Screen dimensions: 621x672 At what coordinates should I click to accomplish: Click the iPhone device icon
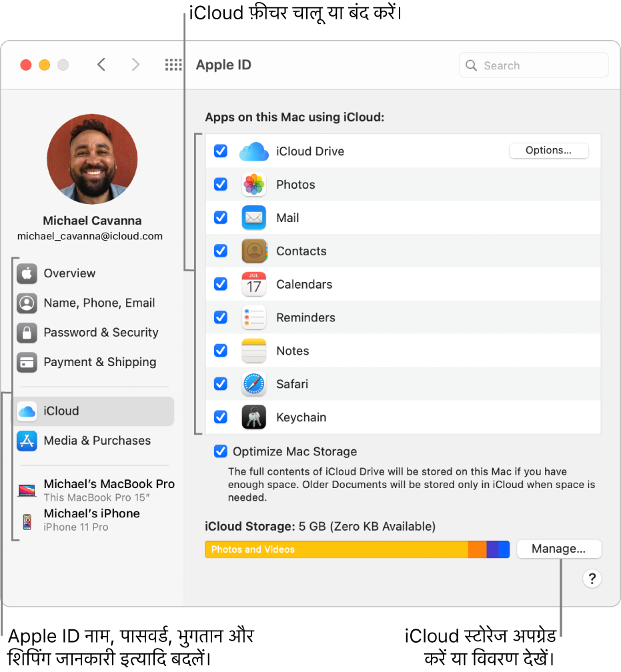27,521
